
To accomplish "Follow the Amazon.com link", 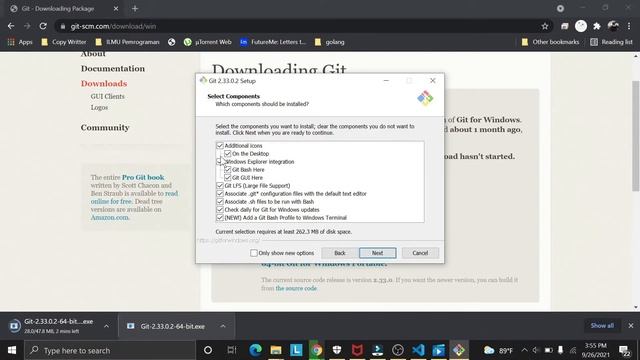I will [109, 217].
